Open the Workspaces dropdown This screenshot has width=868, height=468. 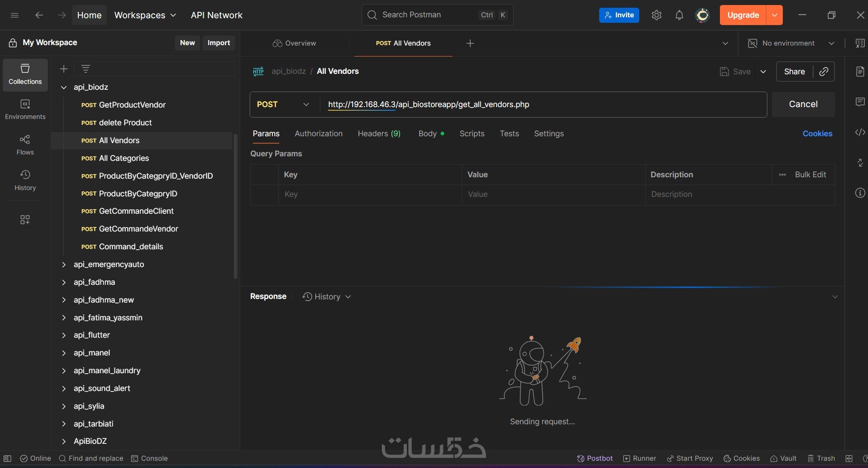[x=145, y=15]
